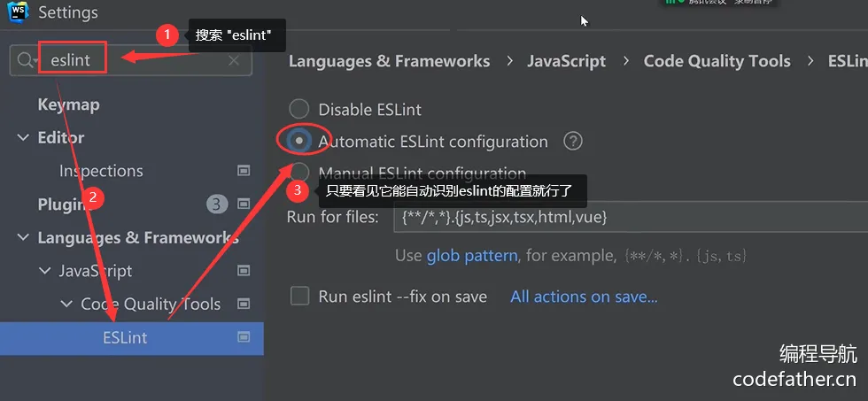Screen dimensions: 868x401
Task: Click the Code Quality Tools tree label
Action: pyautogui.click(x=151, y=305)
